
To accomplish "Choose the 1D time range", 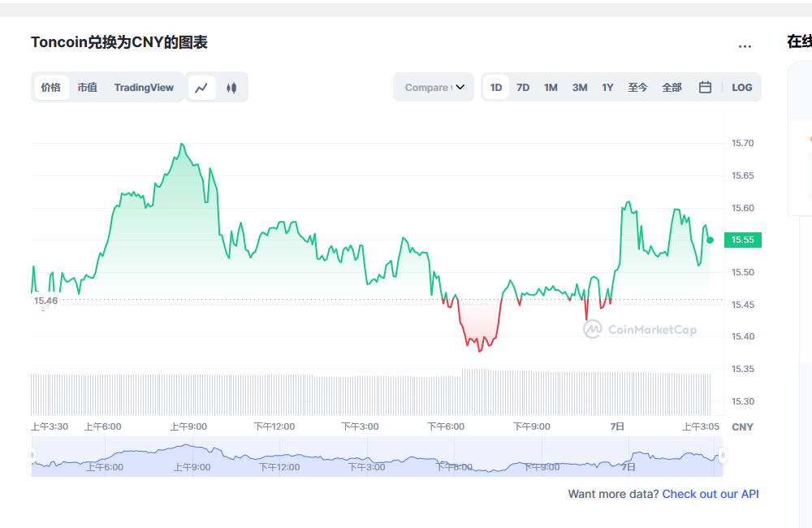I will 496,88.
